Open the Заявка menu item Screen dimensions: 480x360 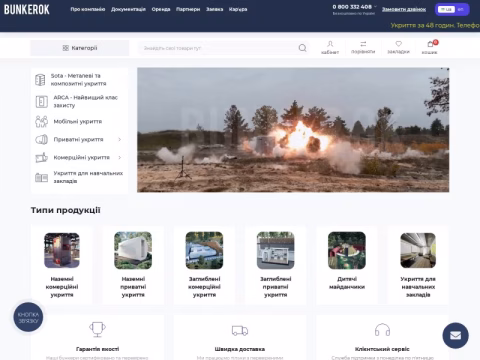[x=214, y=9]
